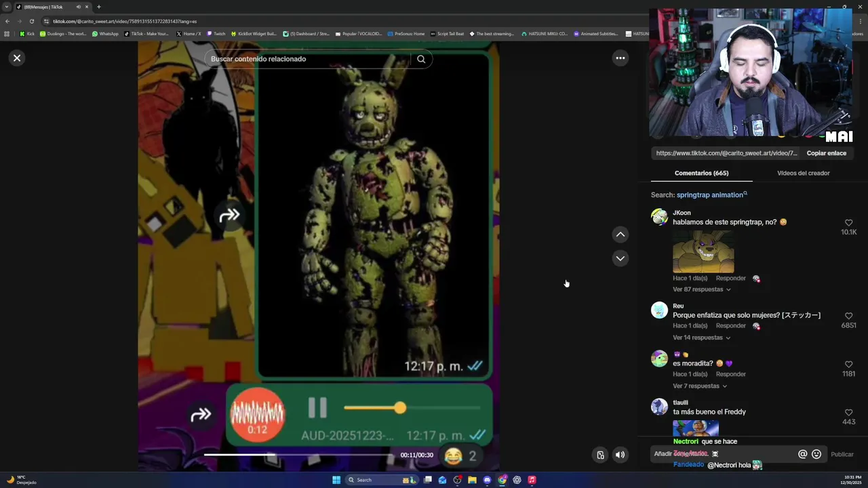Screen dimensions: 868x488
Task: Open ChatGPT app from taskbar
Action: (x=517, y=480)
